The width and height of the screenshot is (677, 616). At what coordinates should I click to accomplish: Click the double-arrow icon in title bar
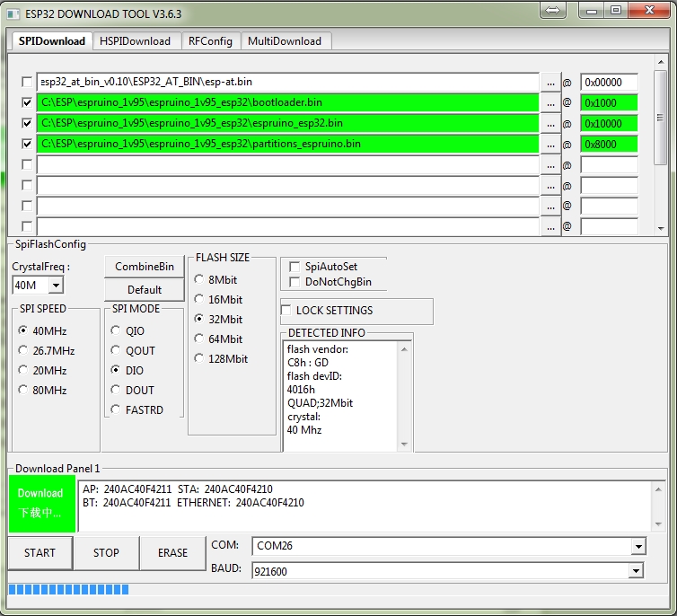[x=553, y=11]
